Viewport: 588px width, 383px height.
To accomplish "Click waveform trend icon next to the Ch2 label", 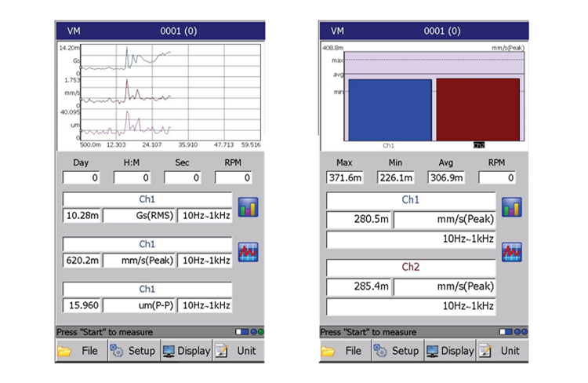I will pos(512,252).
